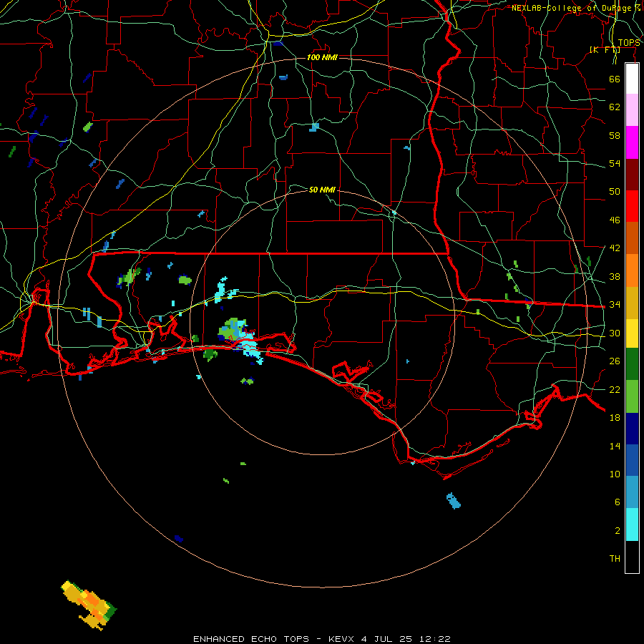Click the TOPS legend title
This screenshot has height=644, width=644.
629,43
